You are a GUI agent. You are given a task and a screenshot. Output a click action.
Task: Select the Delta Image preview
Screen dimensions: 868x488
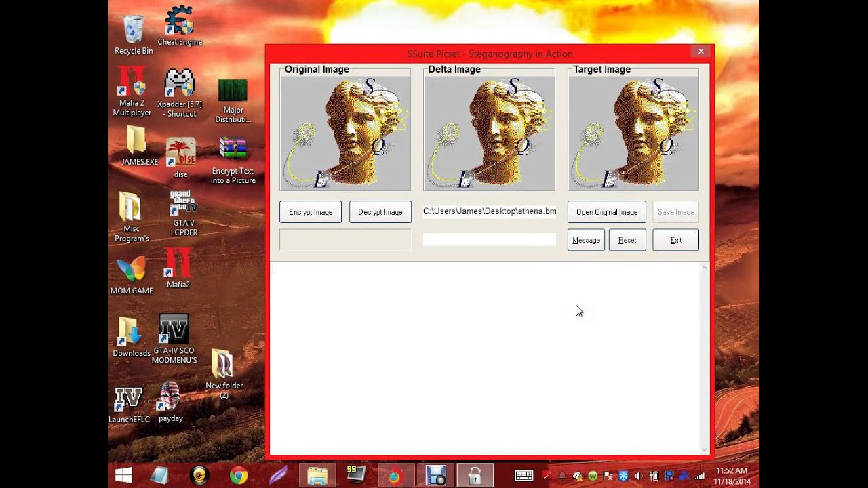(x=489, y=133)
